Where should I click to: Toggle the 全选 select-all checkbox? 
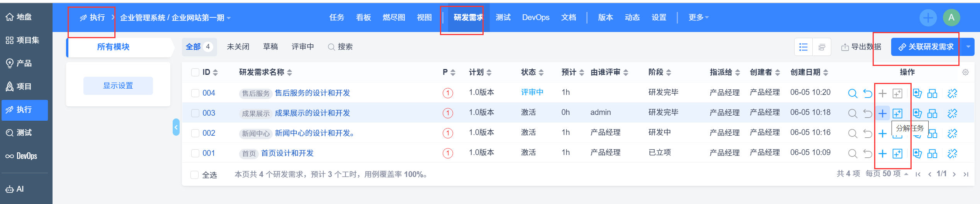[x=195, y=175]
